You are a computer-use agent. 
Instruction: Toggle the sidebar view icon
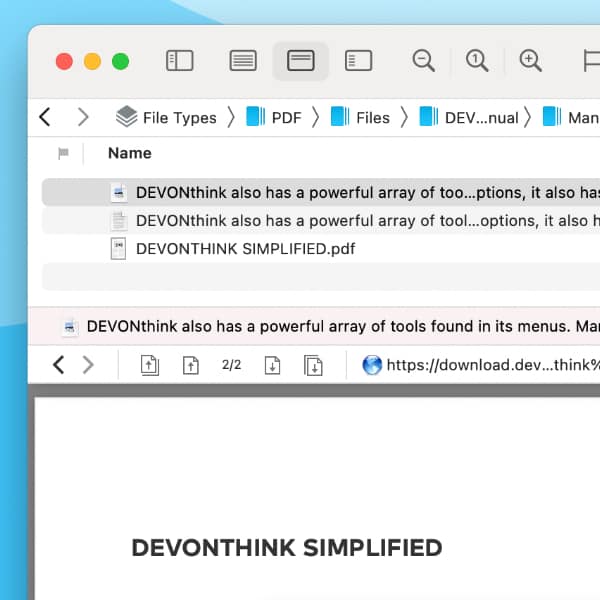pyautogui.click(x=179, y=60)
